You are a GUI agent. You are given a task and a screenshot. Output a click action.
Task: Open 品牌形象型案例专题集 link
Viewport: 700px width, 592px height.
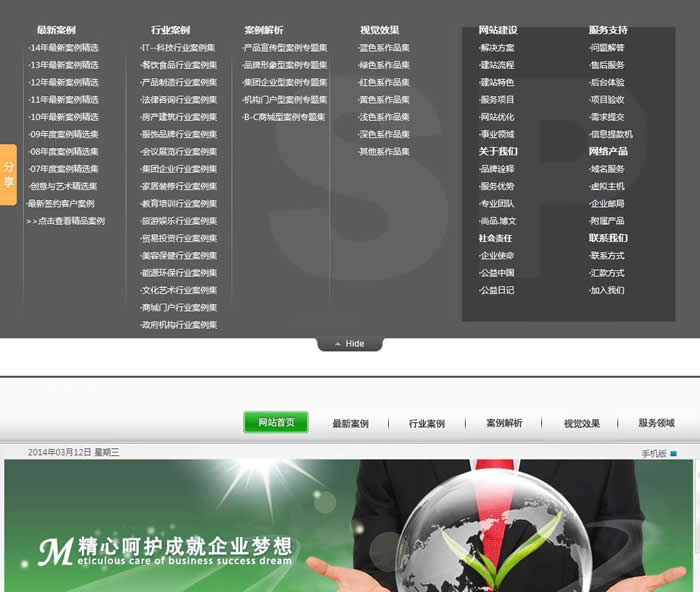[x=285, y=65]
